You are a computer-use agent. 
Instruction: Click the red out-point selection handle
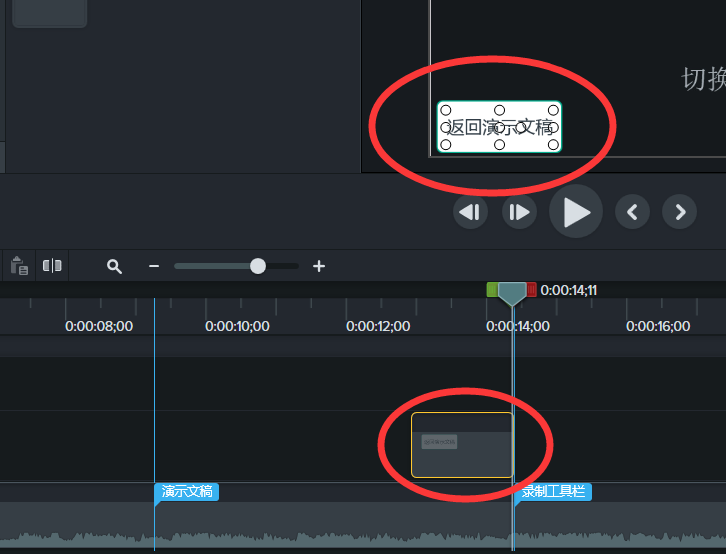(531, 290)
